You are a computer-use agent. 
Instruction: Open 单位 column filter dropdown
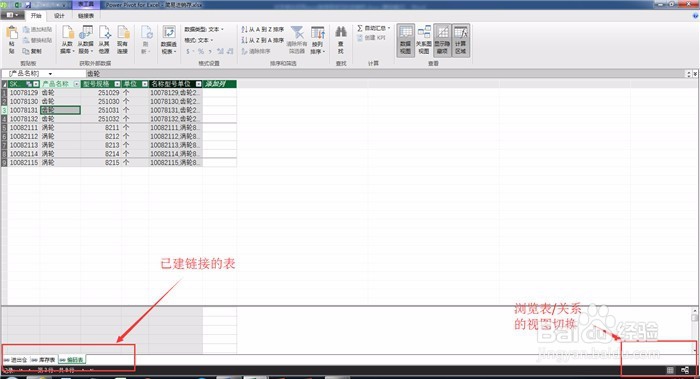pos(145,84)
